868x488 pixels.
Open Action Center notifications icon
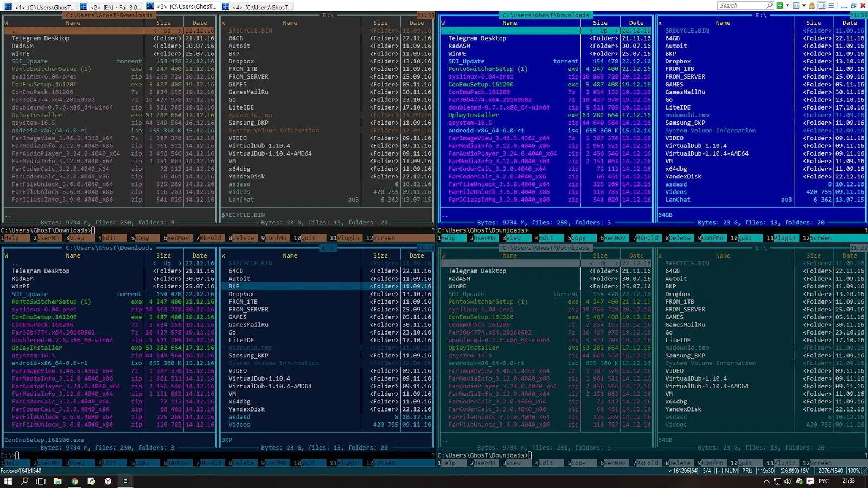(810, 481)
